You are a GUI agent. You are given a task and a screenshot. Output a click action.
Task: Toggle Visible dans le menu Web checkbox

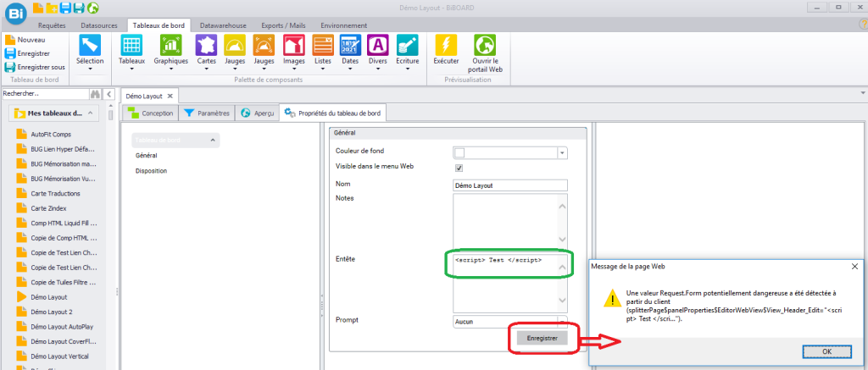click(459, 168)
